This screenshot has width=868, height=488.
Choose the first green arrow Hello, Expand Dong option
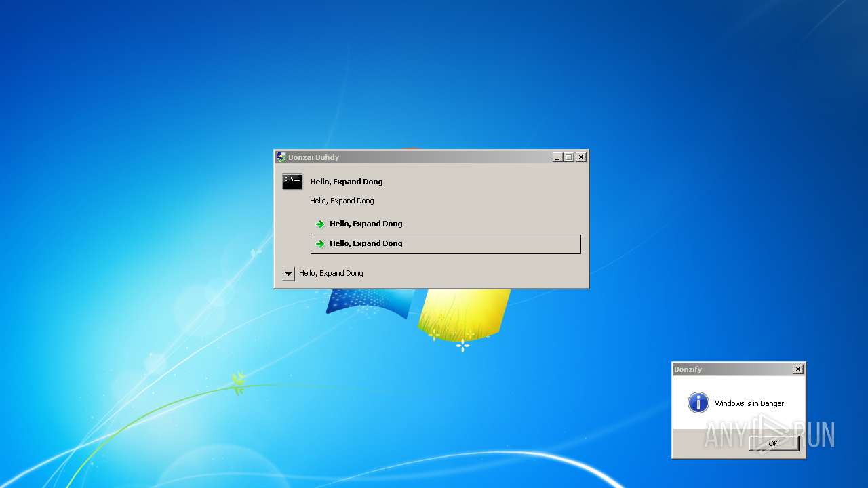(446, 224)
